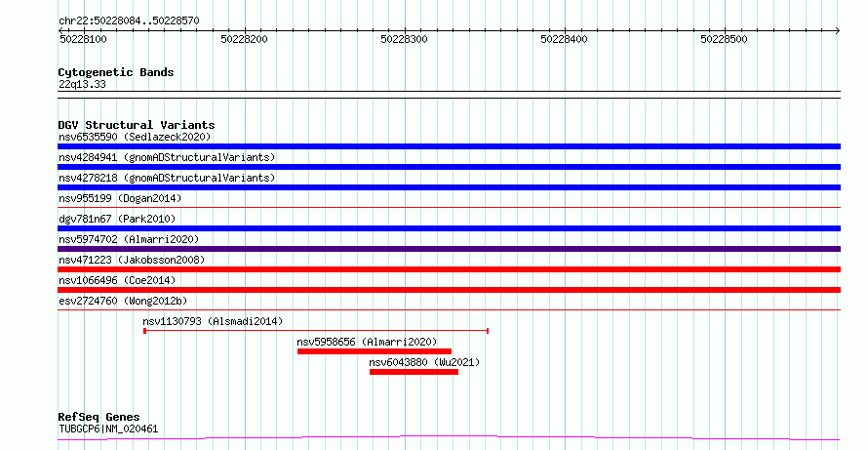Click the 50228300 ruler position marker
Viewport: 868px width, 450px height.
[x=404, y=39]
